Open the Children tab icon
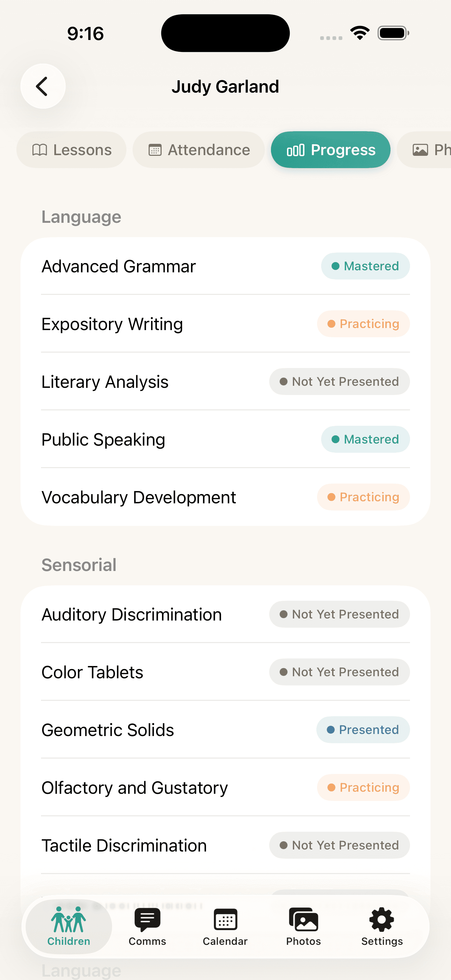451x980 pixels. point(68,919)
